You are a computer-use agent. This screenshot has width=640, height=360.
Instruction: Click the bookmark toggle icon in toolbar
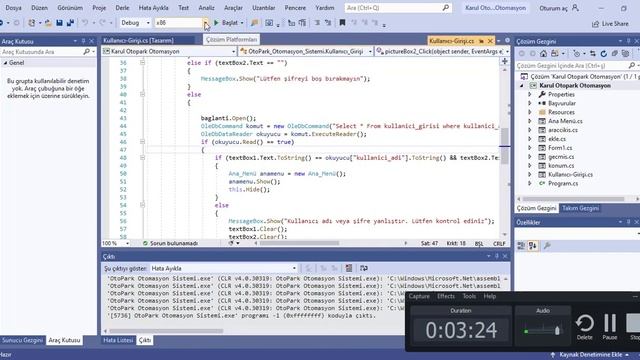pos(342,23)
